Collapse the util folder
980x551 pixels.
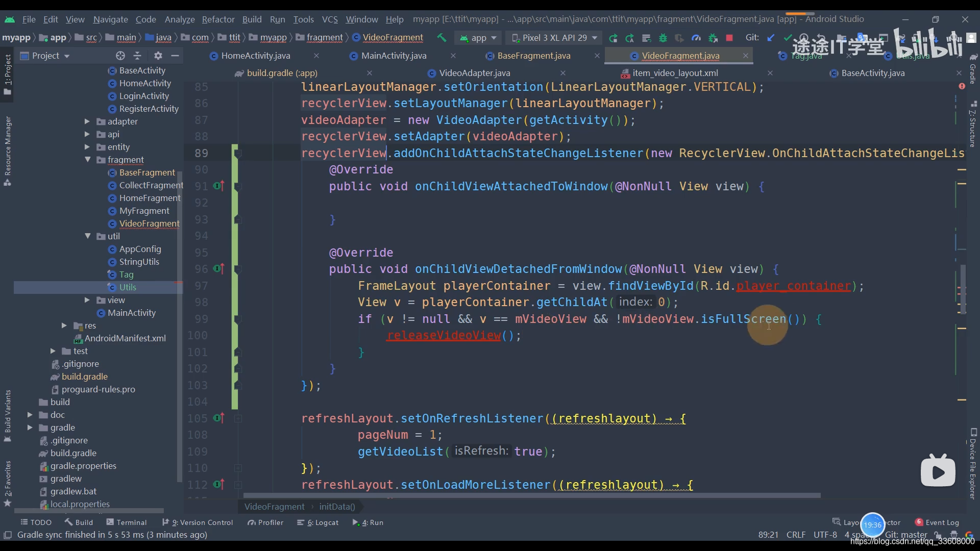point(87,236)
